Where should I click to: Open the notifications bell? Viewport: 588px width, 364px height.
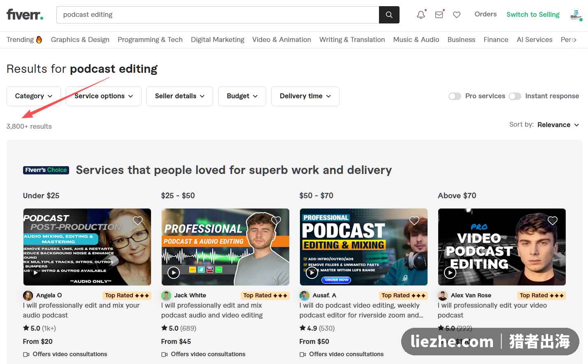[x=421, y=15]
